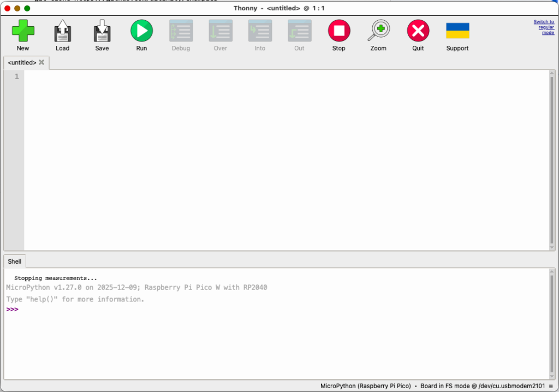Viewport: 559px width, 392px height.
Task: Start the Debug toolbar icon
Action: pyautogui.click(x=181, y=31)
